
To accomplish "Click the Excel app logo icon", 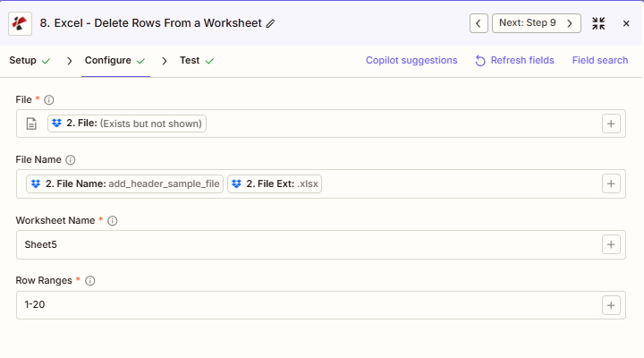I will tap(20, 23).
